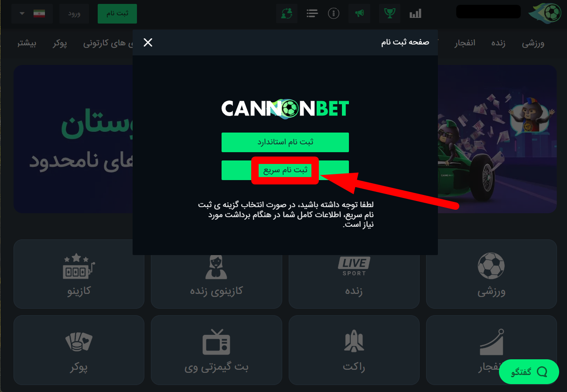The image size is (567, 392).
Task: Choose ثبت نام استاندارد registration button
Action: tap(285, 142)
